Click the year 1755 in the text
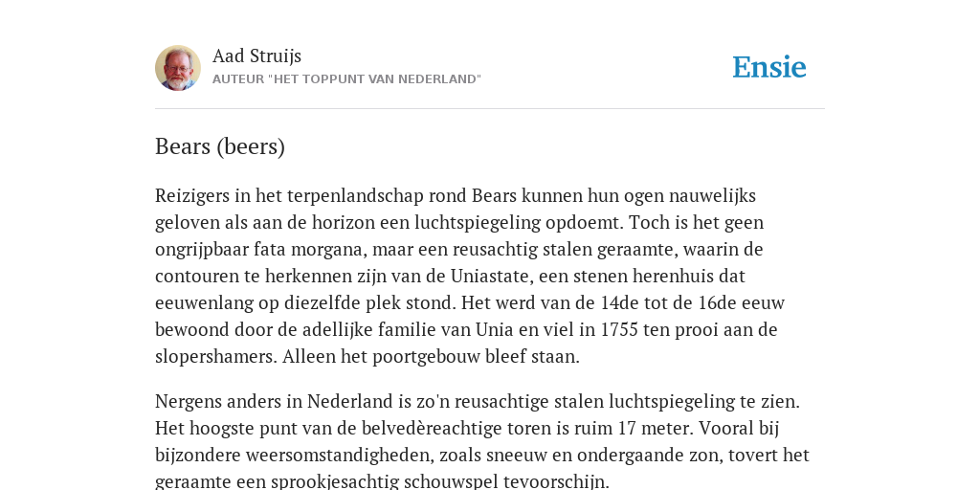The height and width of the screenshot is (490, 980). pyautogui.click(x=619, y=329)
